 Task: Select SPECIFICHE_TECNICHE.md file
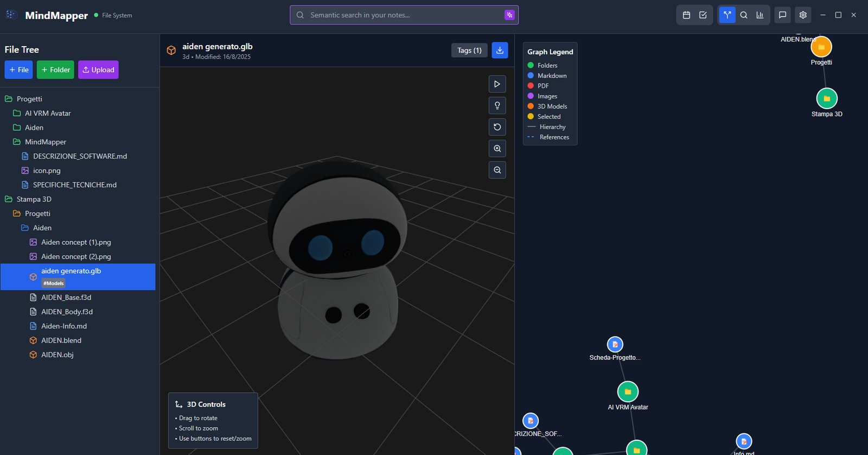tap(74, 185)
